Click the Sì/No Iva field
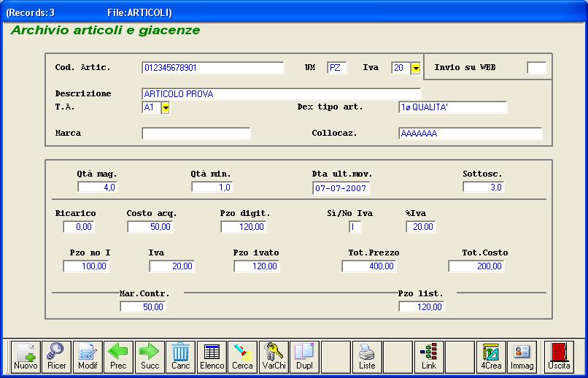 coord(355,227)
